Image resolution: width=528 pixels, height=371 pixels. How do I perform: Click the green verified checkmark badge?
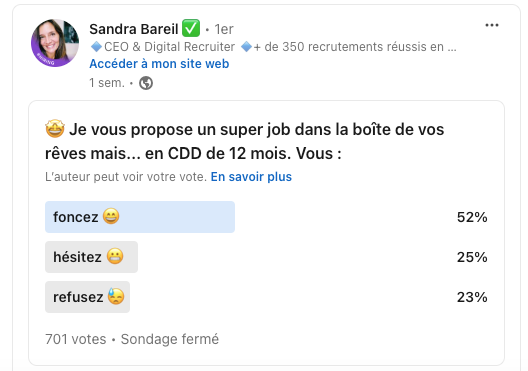click(191, 28)
